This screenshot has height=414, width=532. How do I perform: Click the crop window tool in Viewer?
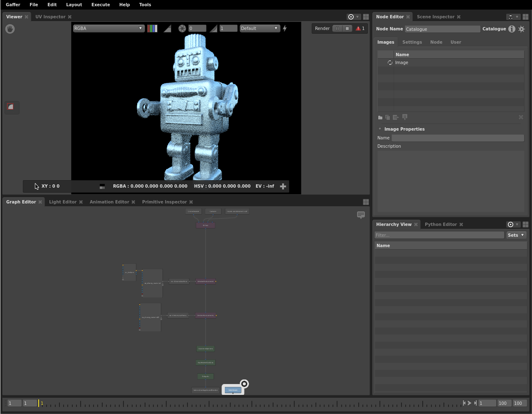point(10,107)
